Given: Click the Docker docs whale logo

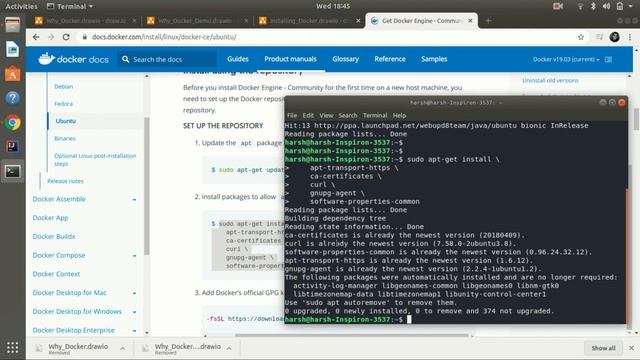Looking at the screenshot, I should click(x=47, y=59).
